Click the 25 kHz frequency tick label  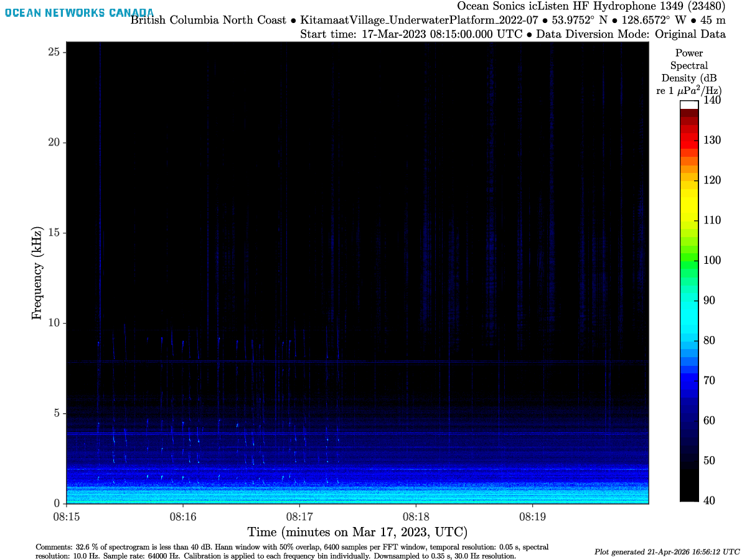click(52, 52)
